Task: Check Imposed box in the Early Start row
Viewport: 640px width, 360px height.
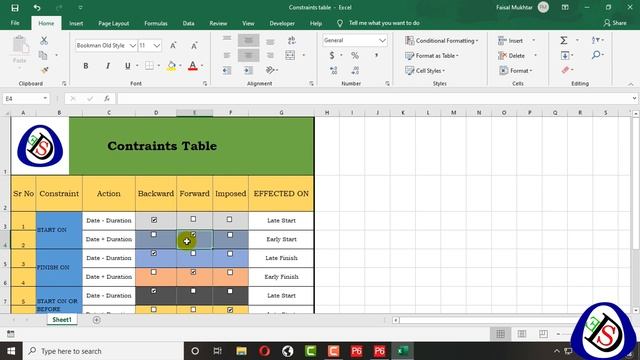Action: click(x=230, y=235)
